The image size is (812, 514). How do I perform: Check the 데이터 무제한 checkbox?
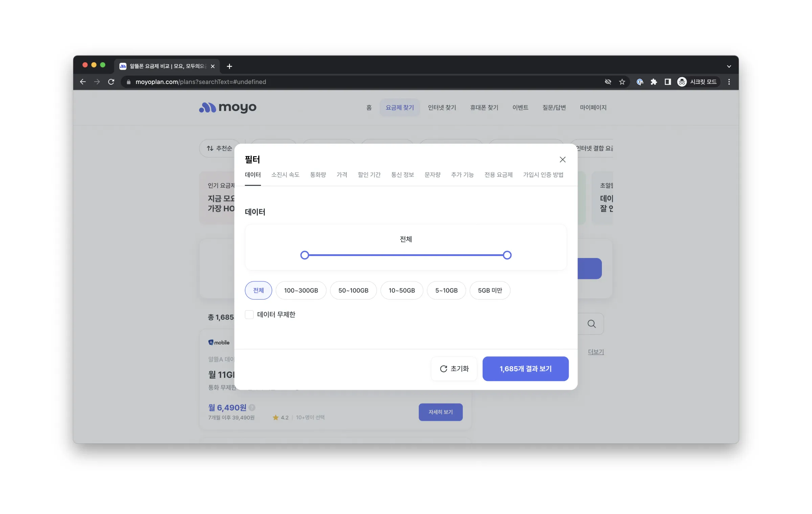point(249,315)
